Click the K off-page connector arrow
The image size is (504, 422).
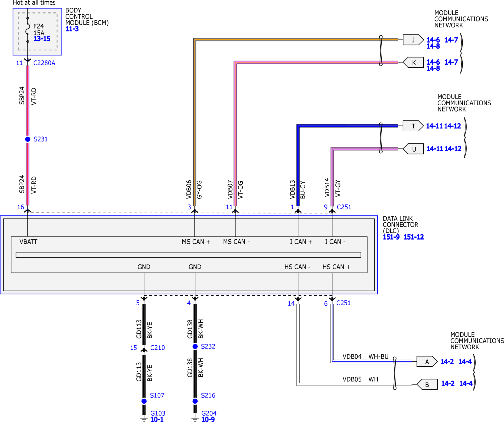413,62
